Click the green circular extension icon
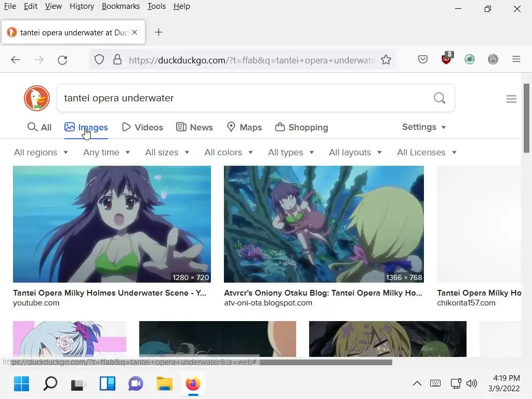This screenshot has width=532, height=399. (x=470, y=60)
